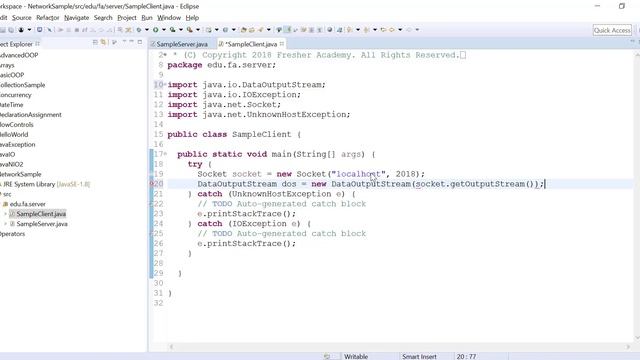
Task: Open the Navigate menu
Action: [x=76, y=18]
